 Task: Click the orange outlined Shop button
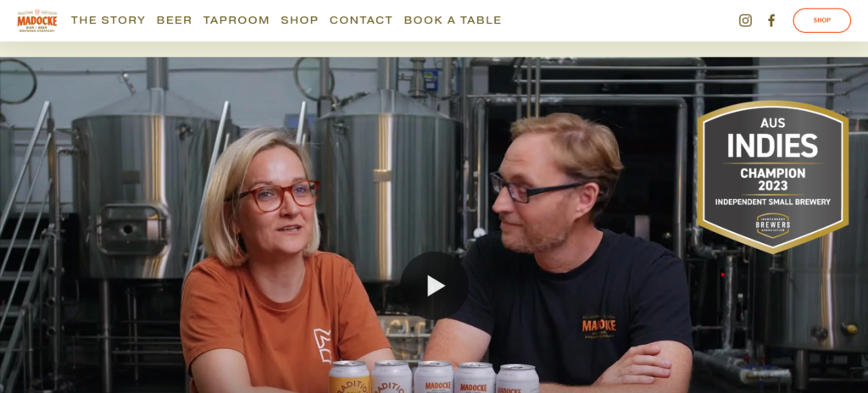pos(821,20)
